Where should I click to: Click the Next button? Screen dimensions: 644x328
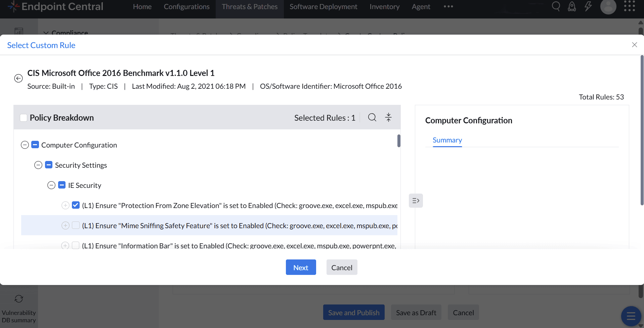pyautogui.click(x=301, y=267)
